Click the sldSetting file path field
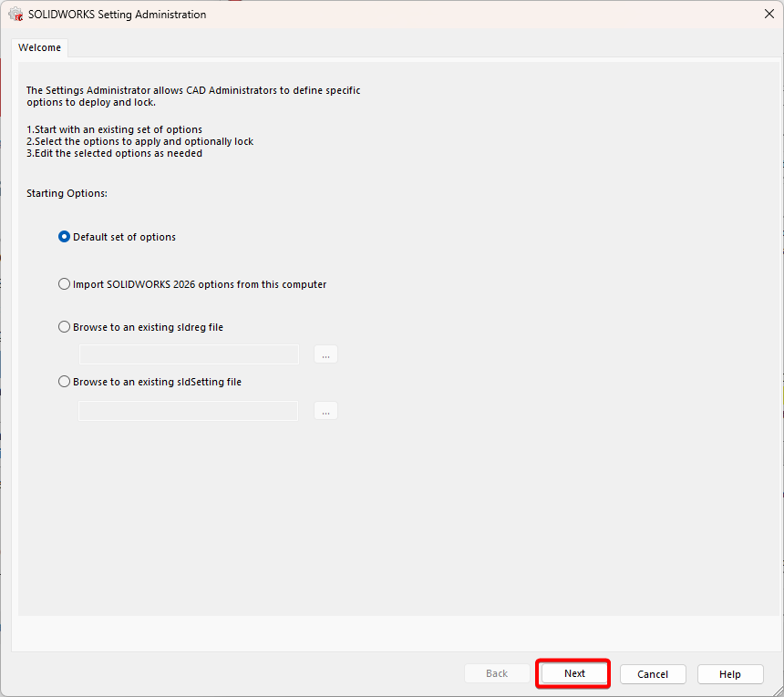Viewport: 784px width, 697px height. [189, 411]
